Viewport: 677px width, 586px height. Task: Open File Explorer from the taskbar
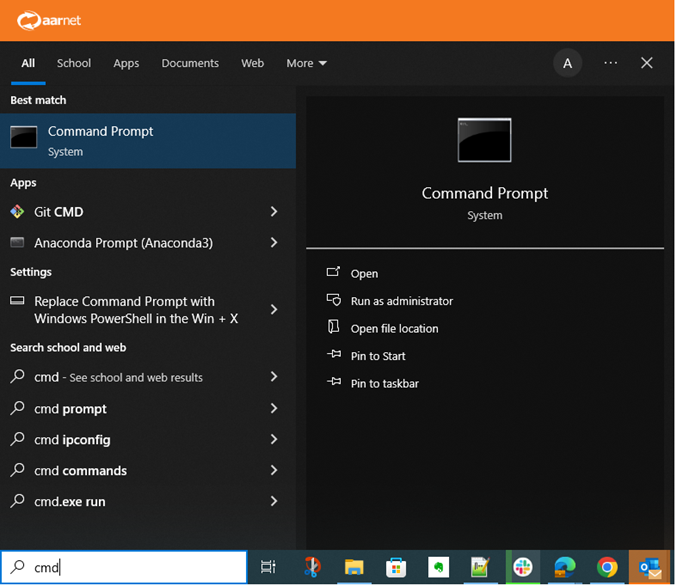click(354, 567)
